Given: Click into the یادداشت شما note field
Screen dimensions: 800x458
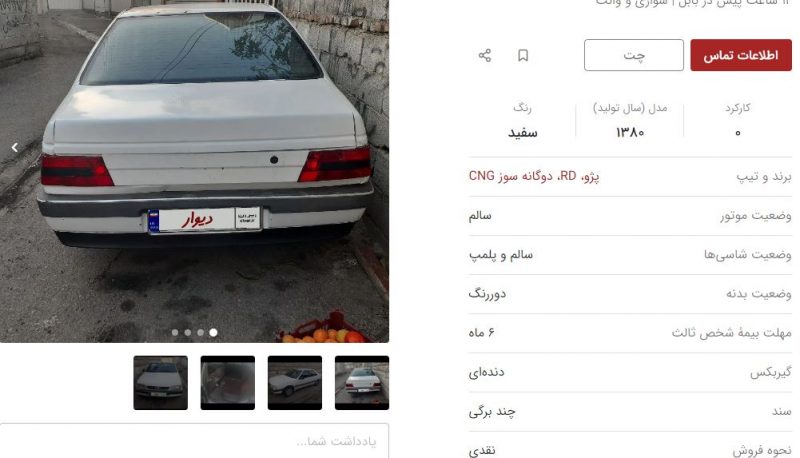Looking at the screenshot, I should [x=194, y=441].
